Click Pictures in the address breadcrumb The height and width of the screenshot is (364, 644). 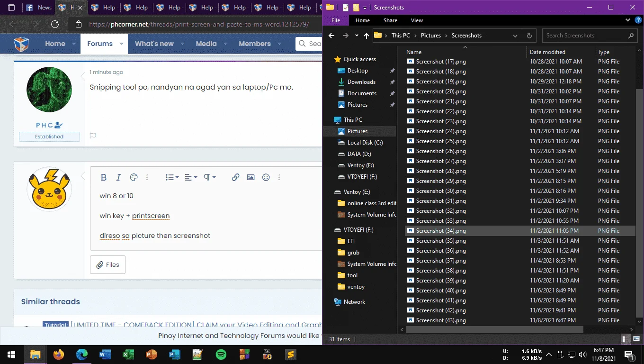click(x=431, y=36)
